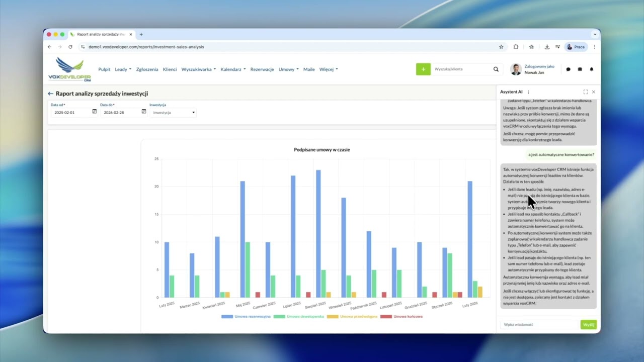Click the Raport analizy sprzedaży inwestycji heading
The width and height of the screenshot is (644, 362).
tap(102, 94)
